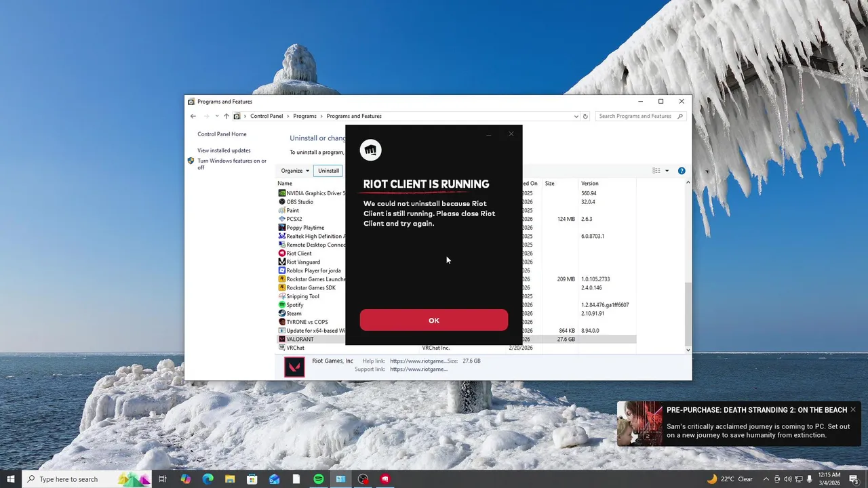
Task: Click Programs breadcrumb segment
Action: [304, 116]
